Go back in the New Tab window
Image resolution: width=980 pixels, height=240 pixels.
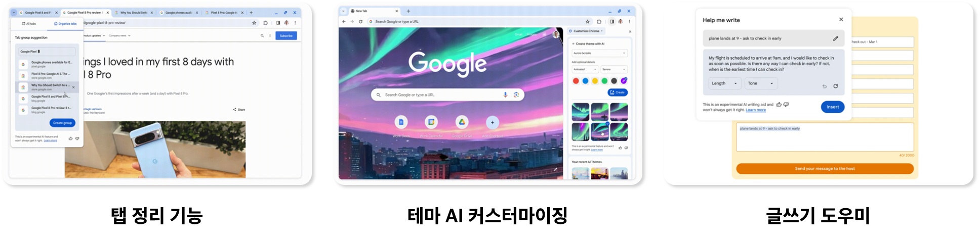344,22
